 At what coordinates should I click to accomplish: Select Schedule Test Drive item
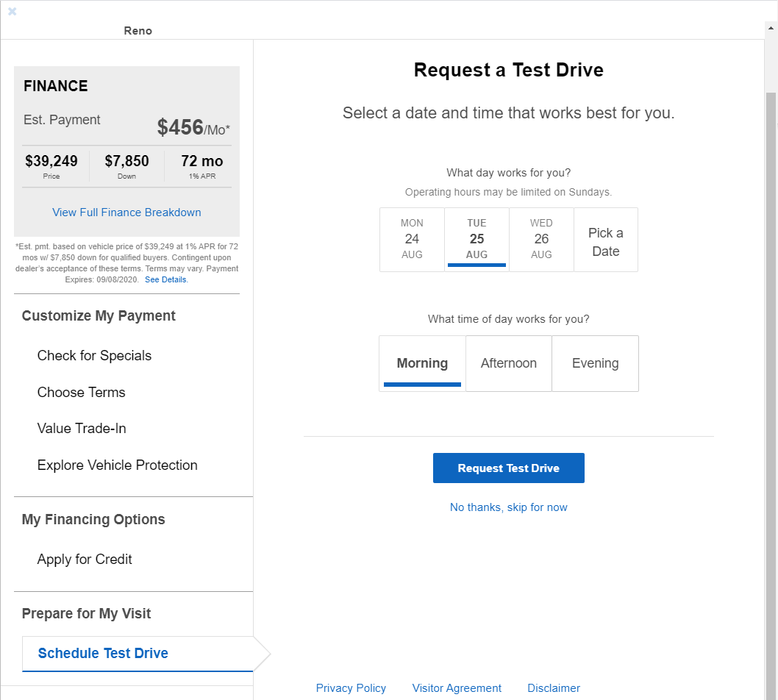(x=138, y=654)
